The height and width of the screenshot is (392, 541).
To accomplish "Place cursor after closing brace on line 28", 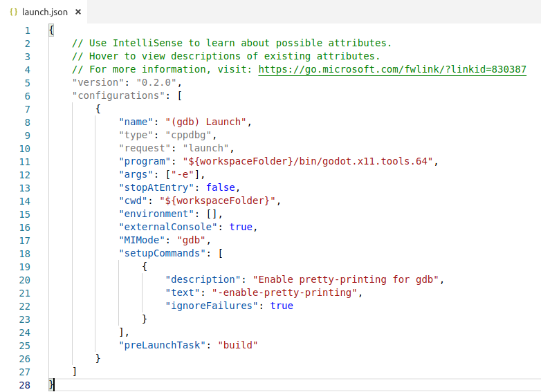I will pos(55,384).
